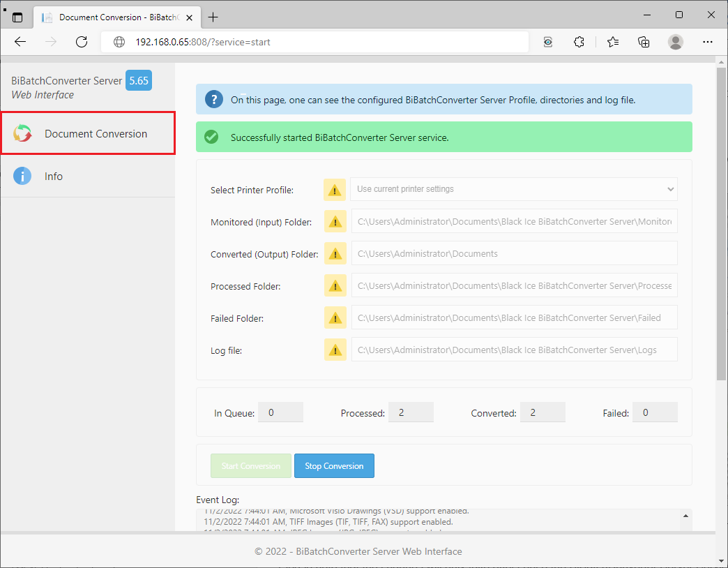Click warning icon next to Converted Folder
This screenshot has height=568, width=728.
[335, 254]
